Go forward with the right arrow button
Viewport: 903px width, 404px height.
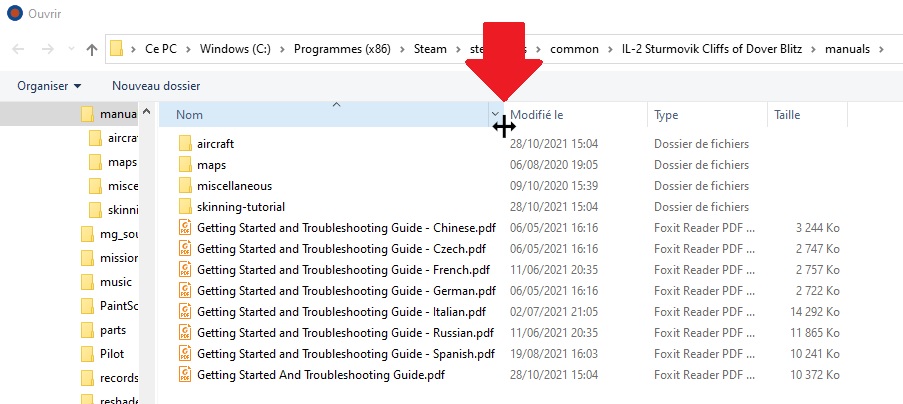[47, 49]
